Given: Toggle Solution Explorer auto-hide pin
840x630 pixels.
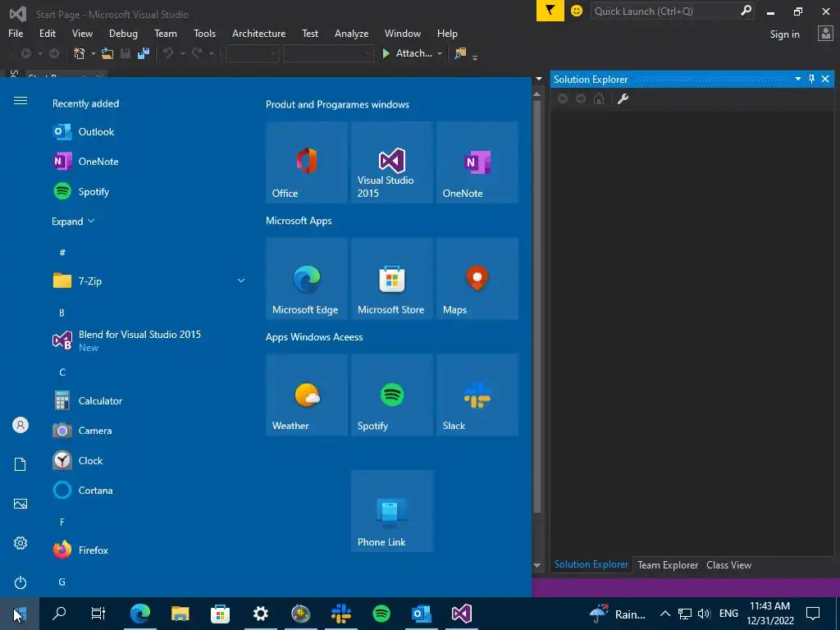Looking at the screenshot, I should [x=811, y=80].
